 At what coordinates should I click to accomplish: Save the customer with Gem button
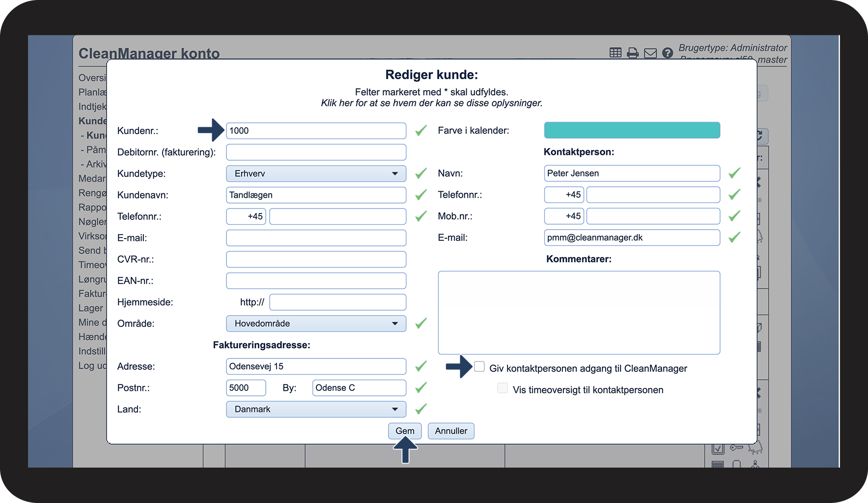pos(405,431)
